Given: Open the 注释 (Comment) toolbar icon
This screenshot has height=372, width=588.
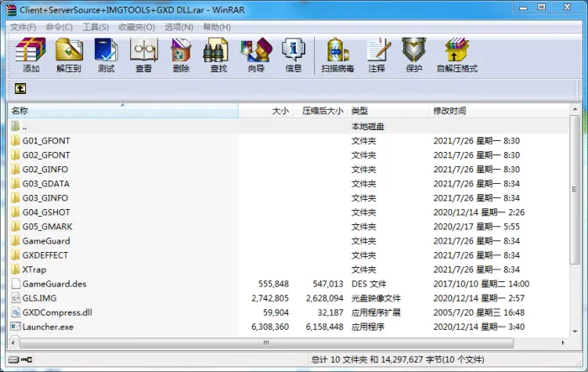Looking at the screenshot, I should [377, 55].
